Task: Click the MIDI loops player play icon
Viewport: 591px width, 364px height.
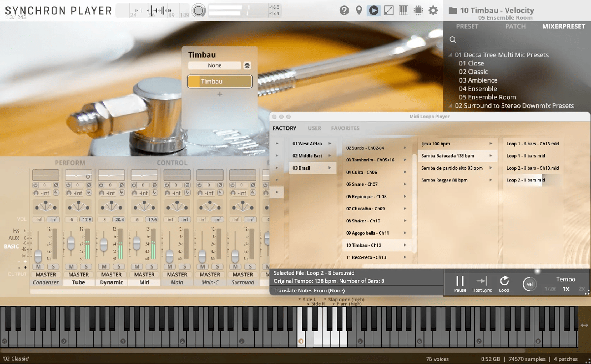Action: [x=374, y=10]
